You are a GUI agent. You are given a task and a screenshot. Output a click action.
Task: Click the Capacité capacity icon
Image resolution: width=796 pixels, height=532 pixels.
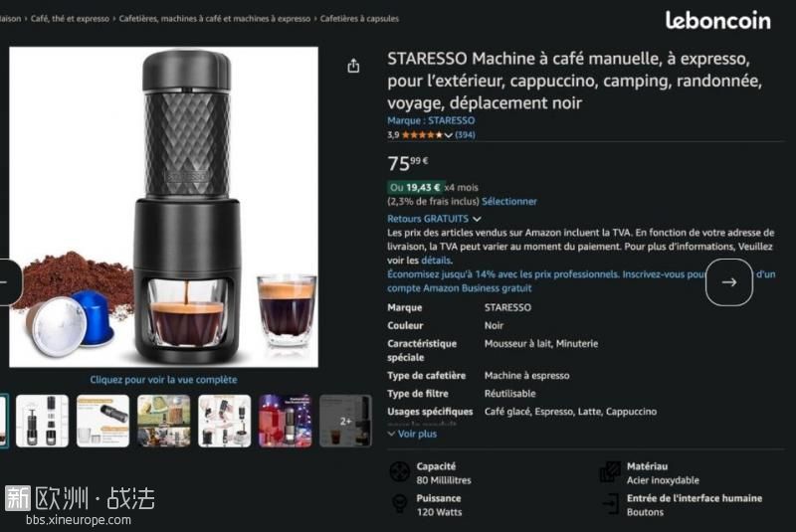pyautogui.click(x=400, y=471)
